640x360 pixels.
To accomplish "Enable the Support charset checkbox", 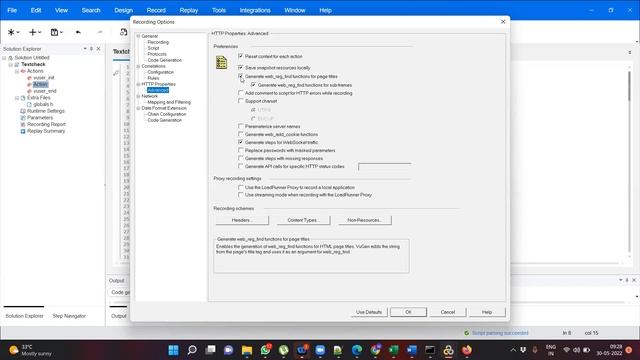I will [240, 101].
